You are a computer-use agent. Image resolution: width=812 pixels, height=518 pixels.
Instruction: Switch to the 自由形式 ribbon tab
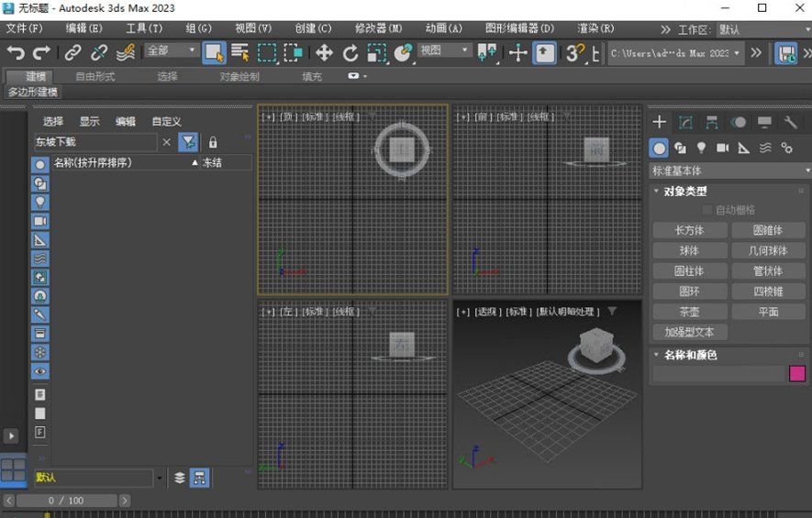click(95, 77)
